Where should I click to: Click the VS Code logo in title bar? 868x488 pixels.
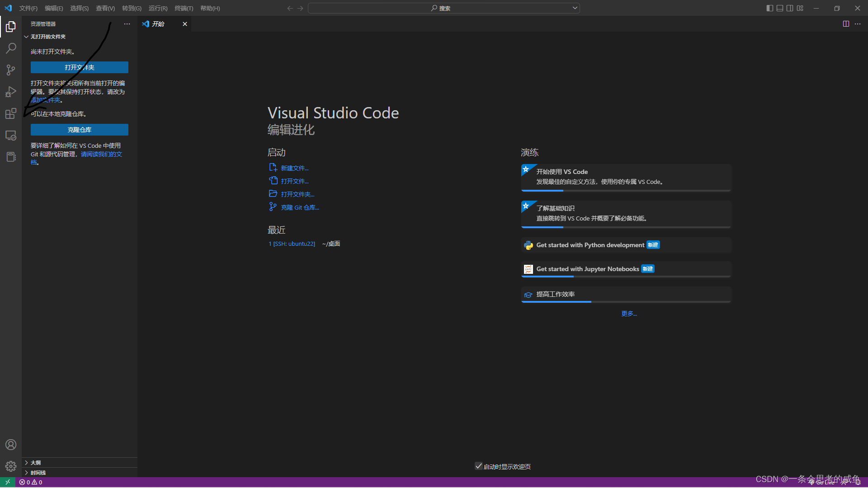pyautogui.click(x=8, y=8)
